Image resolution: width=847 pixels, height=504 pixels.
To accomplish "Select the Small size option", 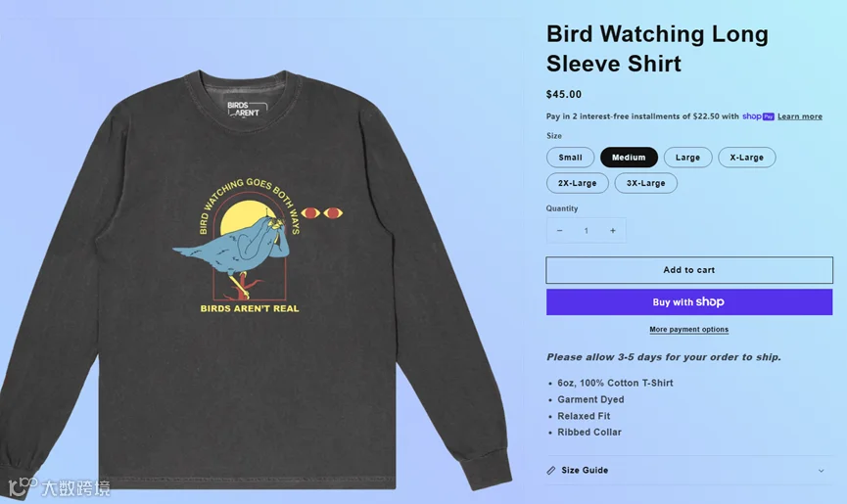I will [571, 158].
